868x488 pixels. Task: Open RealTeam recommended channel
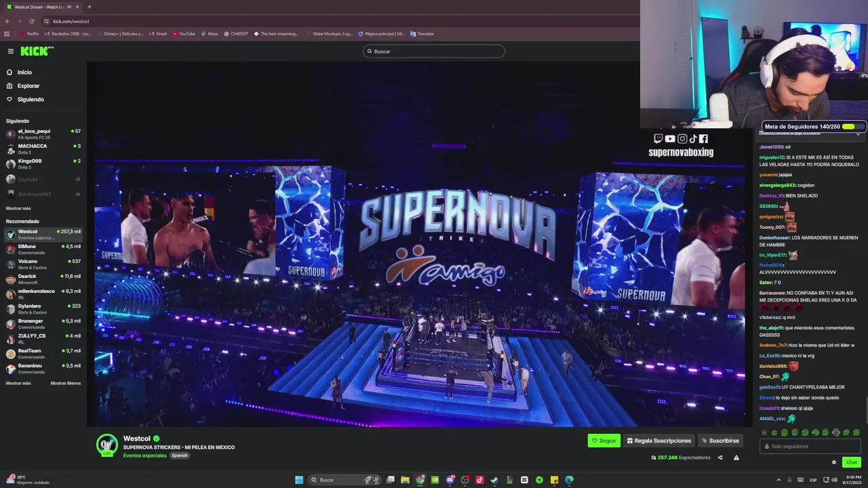pos(43,353)
